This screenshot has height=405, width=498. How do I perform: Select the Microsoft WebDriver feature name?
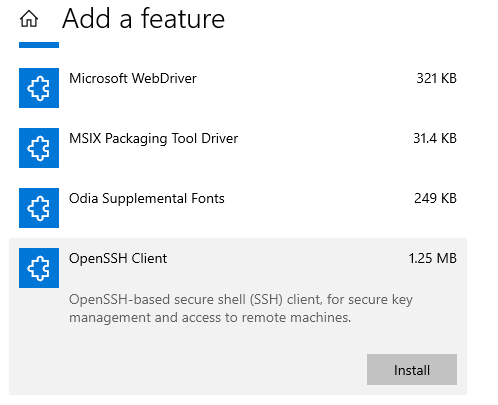point(133,79)
